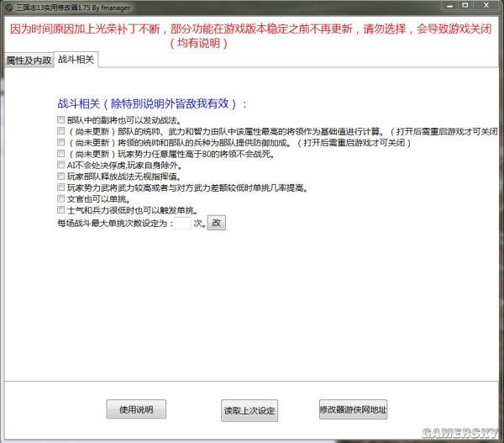
Task: Click the red warning notice text
Action: [250, 35]
